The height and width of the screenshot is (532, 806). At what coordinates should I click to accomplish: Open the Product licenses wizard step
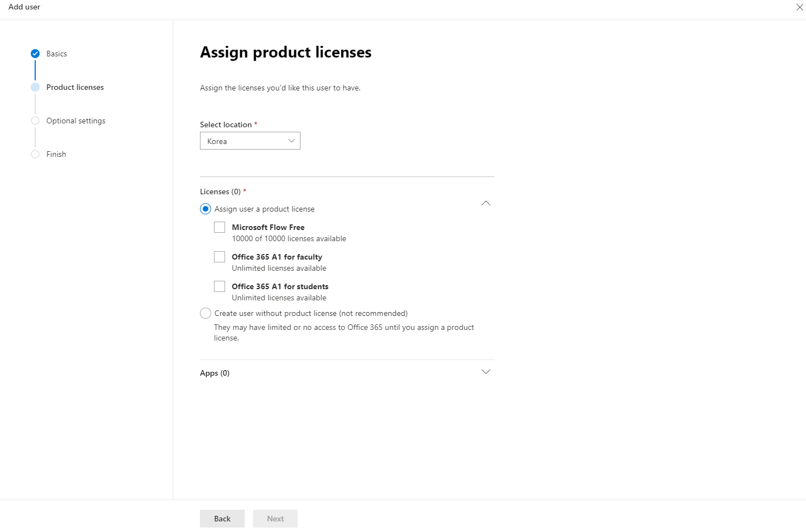pyautogui.click(x=75, y=87)
